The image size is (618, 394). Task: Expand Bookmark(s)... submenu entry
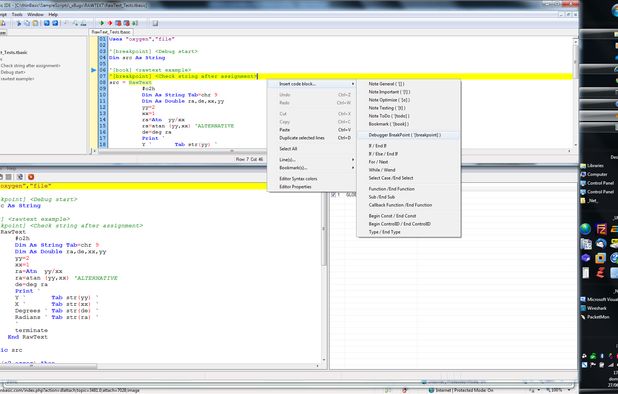pyautogui.click(x=312, y=168)
